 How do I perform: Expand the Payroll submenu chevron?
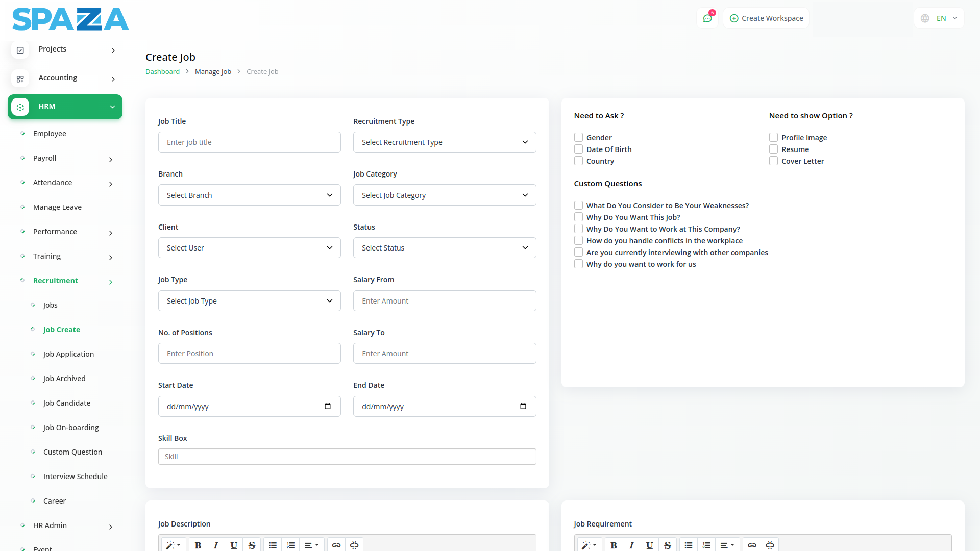(111, 159)
